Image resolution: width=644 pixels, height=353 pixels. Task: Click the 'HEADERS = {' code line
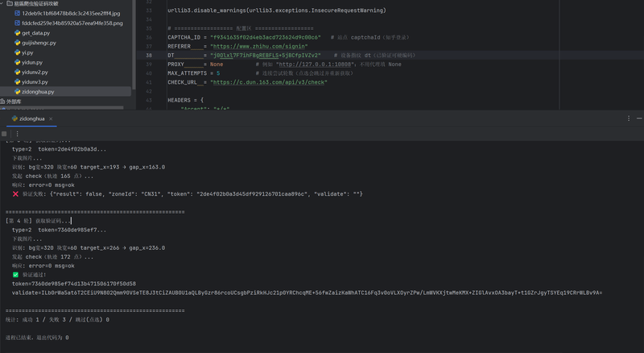[x=185, y=101]
